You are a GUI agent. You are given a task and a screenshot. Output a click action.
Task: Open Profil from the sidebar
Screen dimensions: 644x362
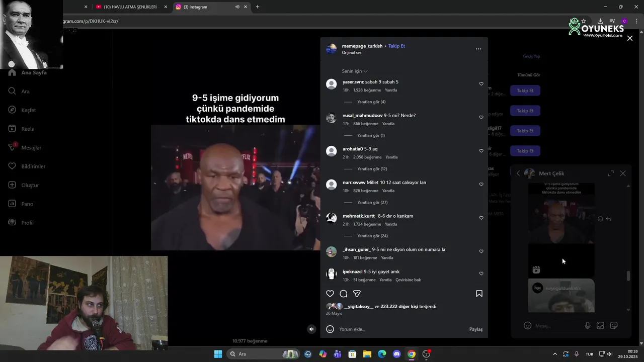21,223
